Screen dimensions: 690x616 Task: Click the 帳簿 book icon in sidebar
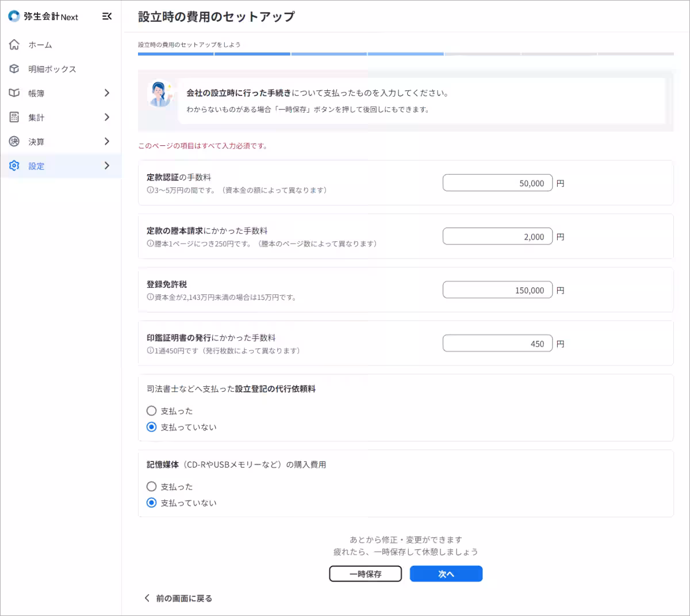[13, 93]
